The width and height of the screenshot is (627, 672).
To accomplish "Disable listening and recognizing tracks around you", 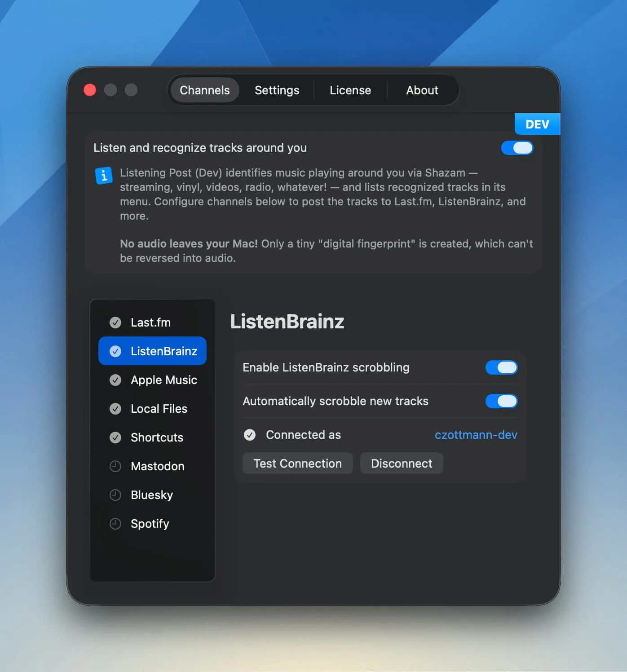I will pos(517,148).
